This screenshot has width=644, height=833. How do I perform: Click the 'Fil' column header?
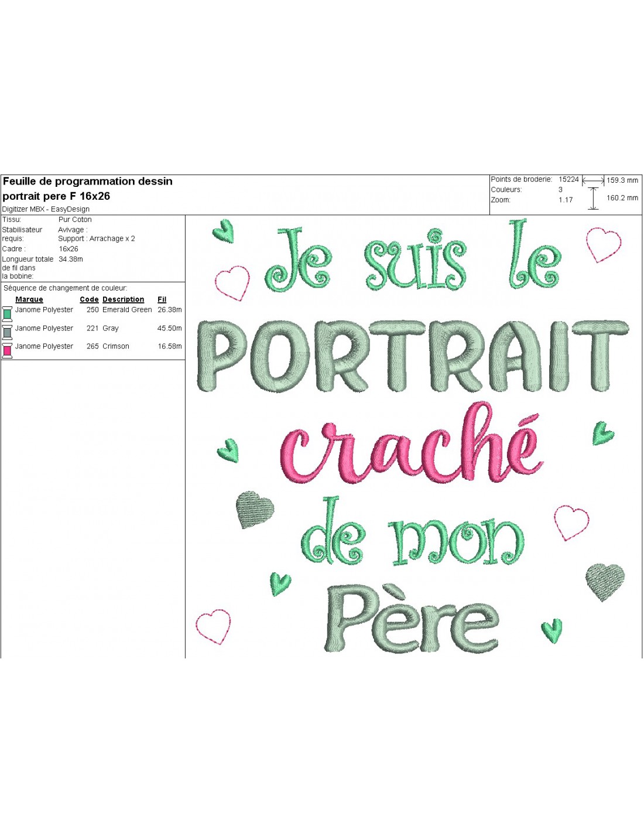click(x=162, y=299)
